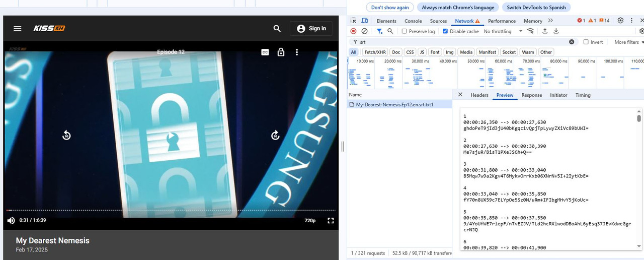
Task: Uncheck Disable cache checkbox
Action: coord(460,31)
